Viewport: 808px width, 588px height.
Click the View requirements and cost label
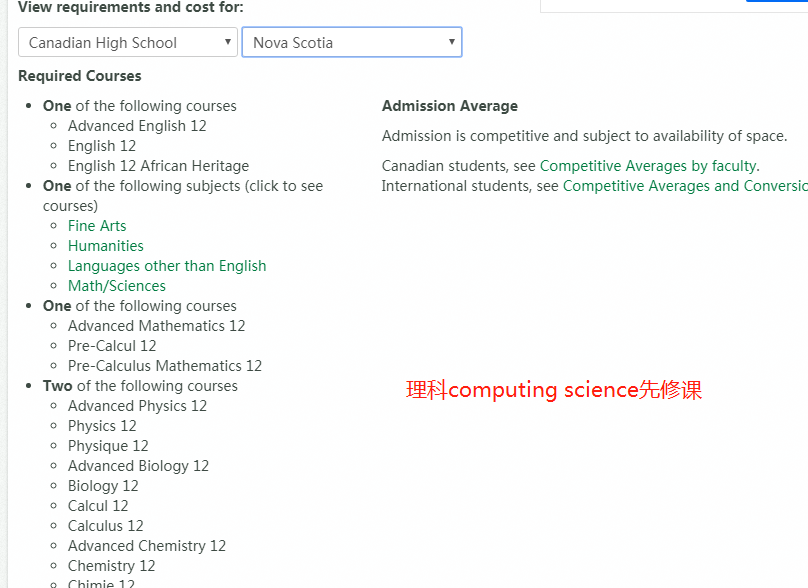(131, 8)
